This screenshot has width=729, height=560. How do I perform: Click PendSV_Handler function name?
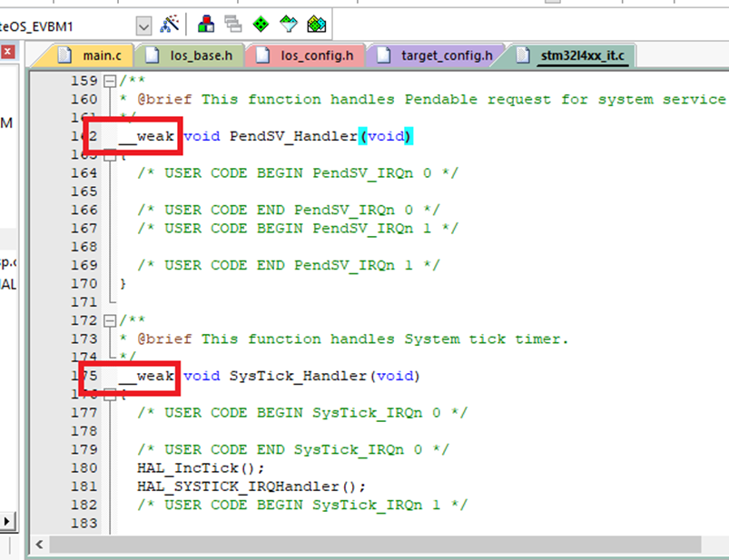coord(293,136)
